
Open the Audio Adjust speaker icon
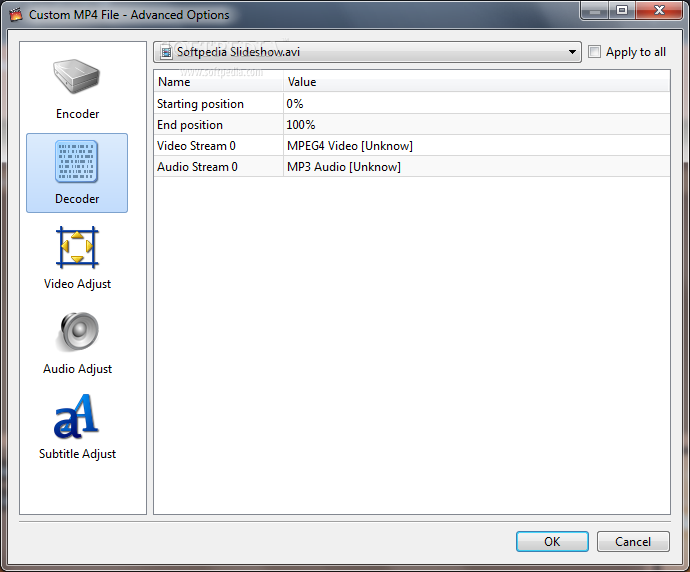tap(78, 332)
